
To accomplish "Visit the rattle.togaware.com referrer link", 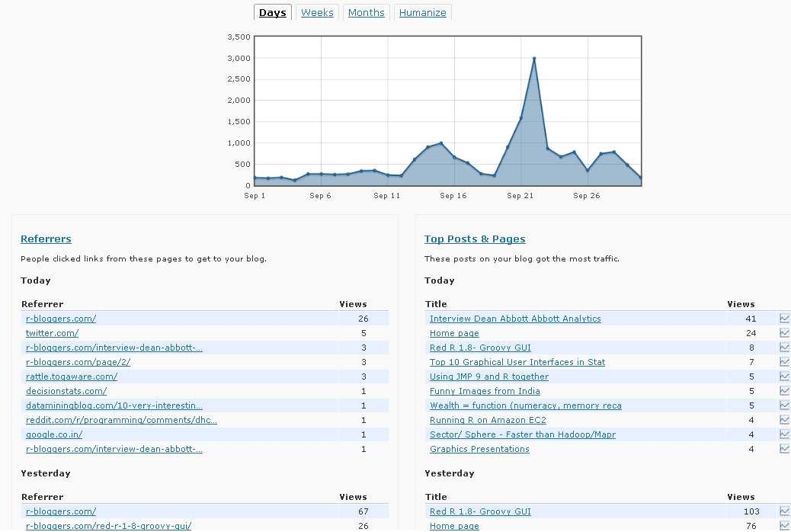I will [x=72, y=377].
